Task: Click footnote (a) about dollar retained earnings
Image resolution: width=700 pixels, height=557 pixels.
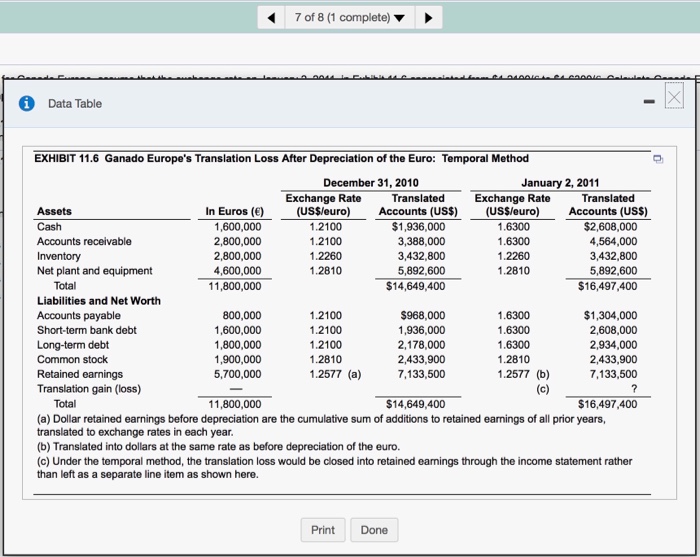Action: click(x=321, y=425)
